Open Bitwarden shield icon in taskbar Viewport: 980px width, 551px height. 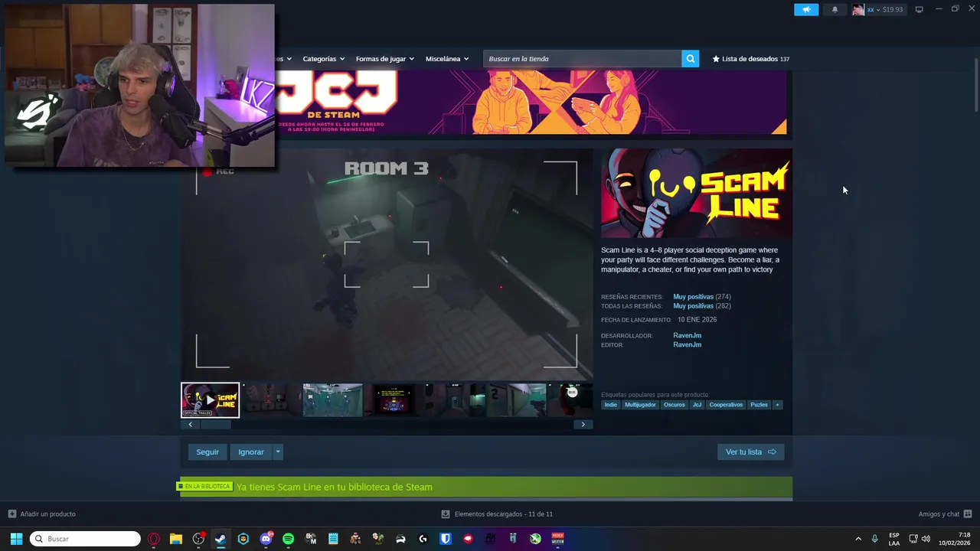445,539
